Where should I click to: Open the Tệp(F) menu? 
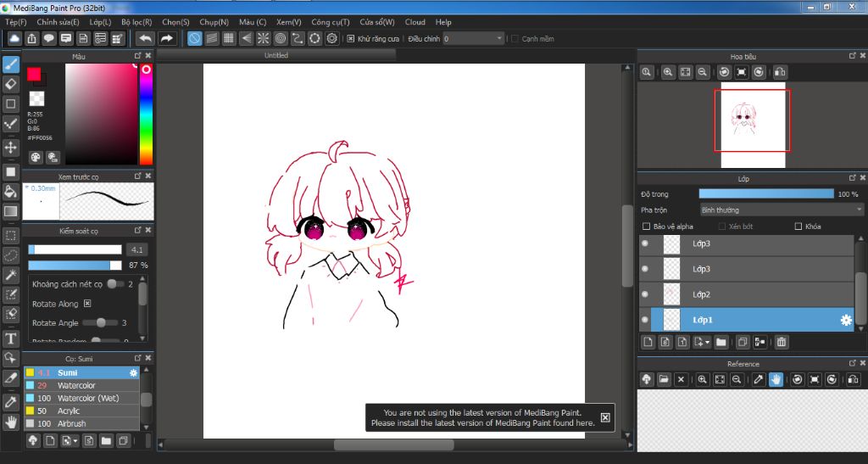(x=16, y=22)
